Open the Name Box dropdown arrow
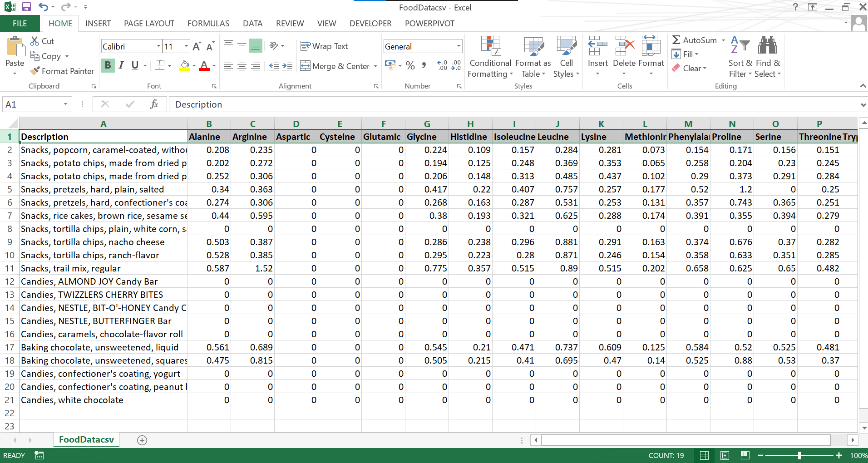The width and height of the screenshot is (868, 463). pyautogui.click(x=65, y=104)
